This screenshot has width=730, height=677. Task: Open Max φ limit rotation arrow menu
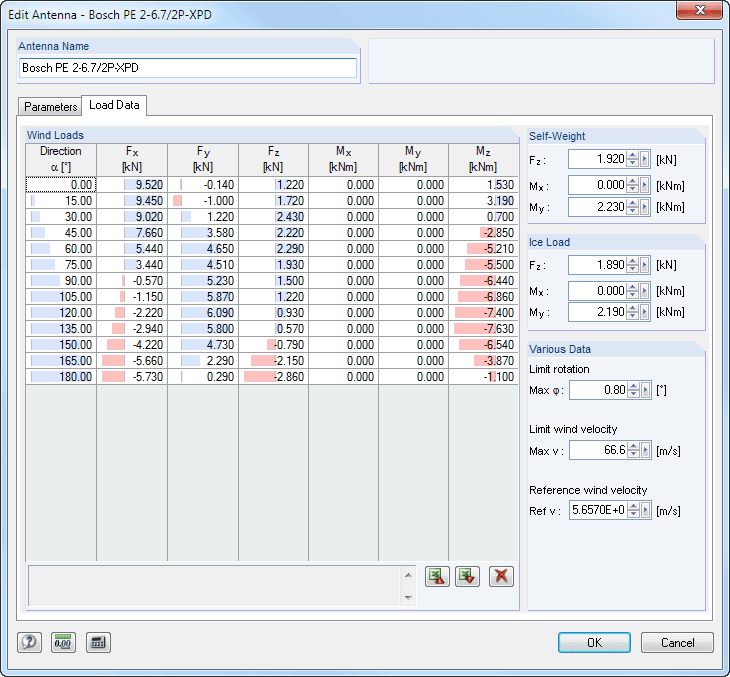pyautogui.click(x=646, y=390)
